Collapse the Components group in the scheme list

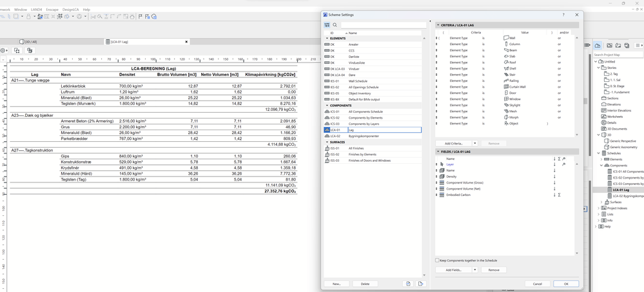pos(327,106)
